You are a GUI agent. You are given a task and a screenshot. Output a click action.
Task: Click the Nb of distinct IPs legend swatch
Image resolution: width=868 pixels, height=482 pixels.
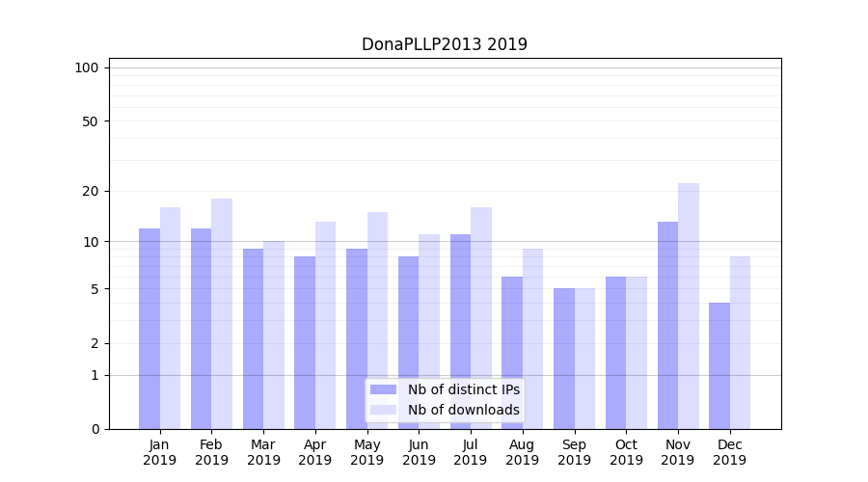point(383,389)
